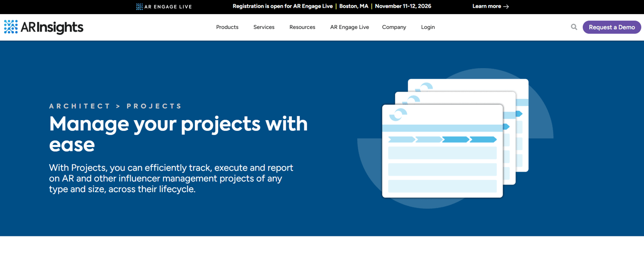Open the Company menu
Viewport: 644px width, 262px height.
[394, 27]
